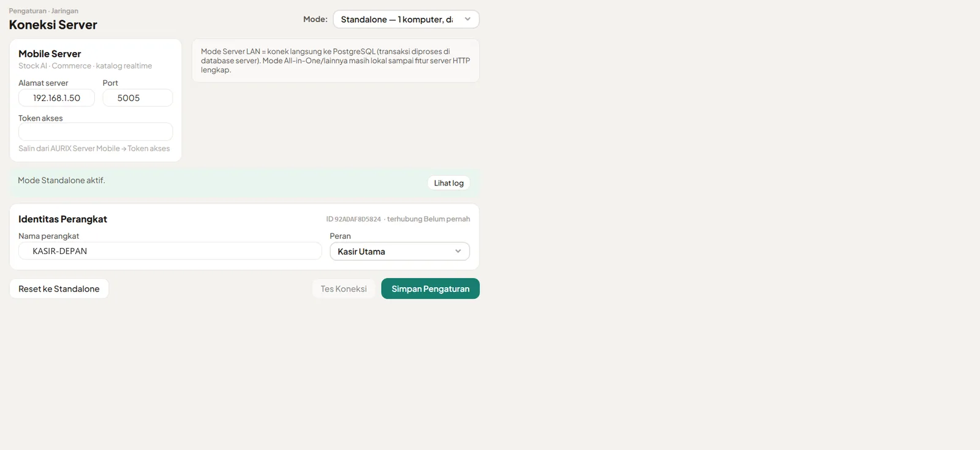Save with the Simpan Pengaturan button

[x=430, y=289]
